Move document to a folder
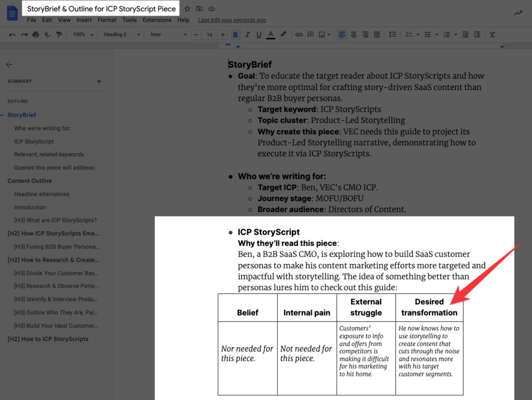This screenshot has width=532, height=400. click(x=199, y=9)
